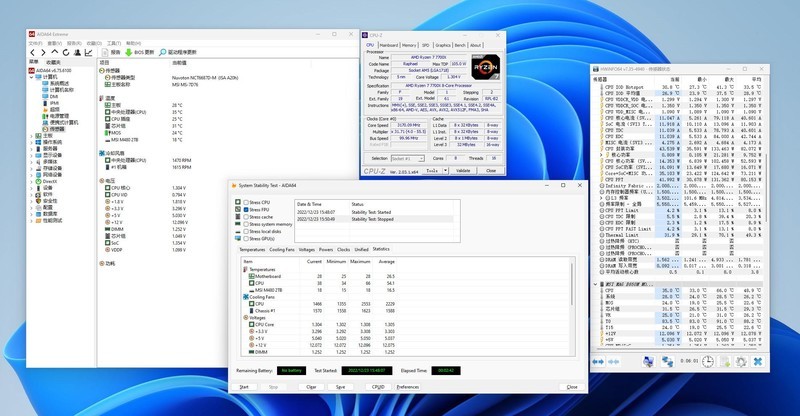
Task: Collapse the MSI MAG B650M section in HWiNFO
Action: tap(595, 284)
